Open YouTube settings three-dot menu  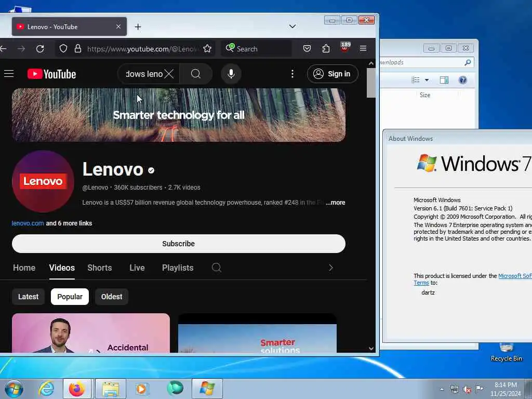pyautogui.click(x=292, y=74)
